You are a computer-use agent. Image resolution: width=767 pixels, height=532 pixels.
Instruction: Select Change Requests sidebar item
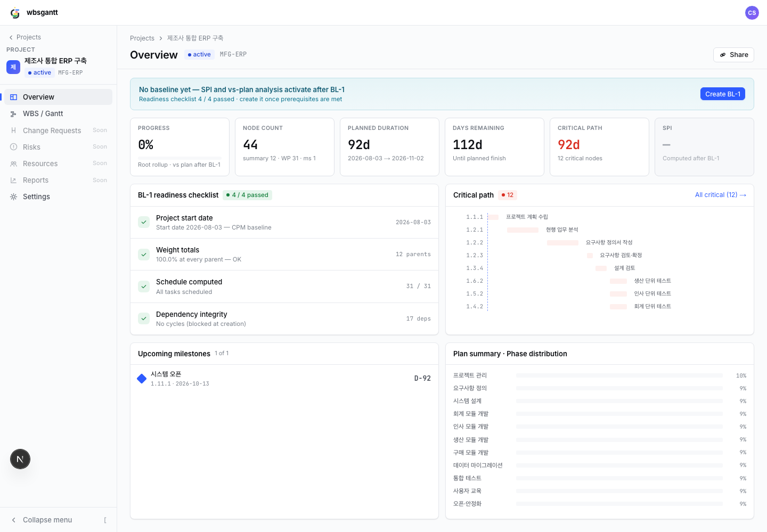pyautogui.click(x=58, y=130)
